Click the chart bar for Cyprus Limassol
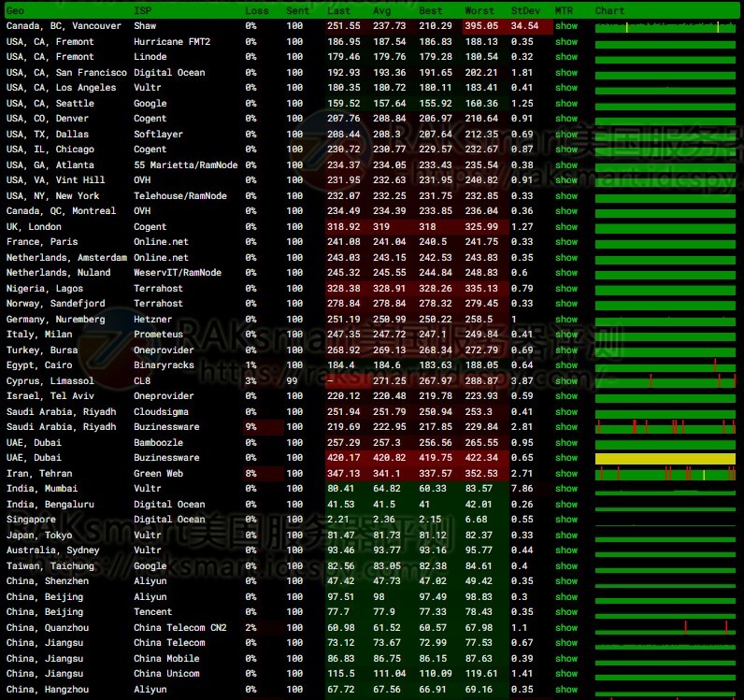This screenshot has height=700, width=744. coord(665,381)
